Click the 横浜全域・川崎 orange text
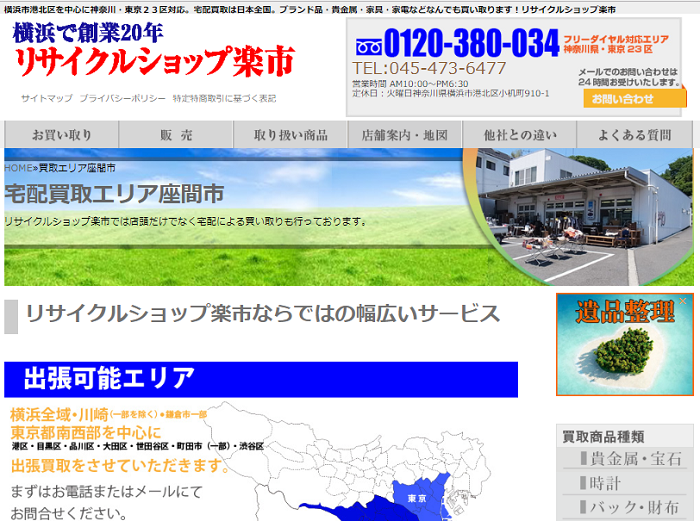The height and width of the screenshot is (521, 700). coord(59,415)
